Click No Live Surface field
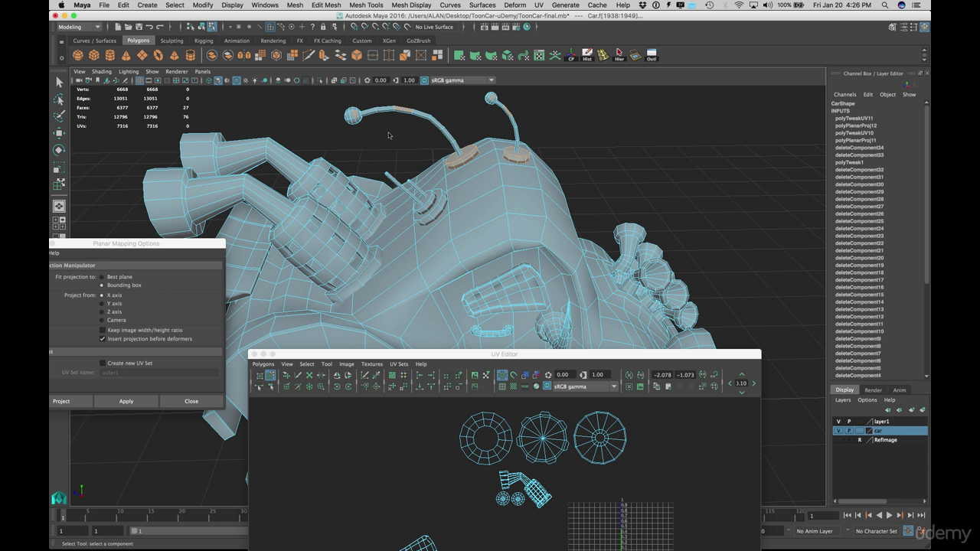 pyautogui.click(x=434, y=27)
